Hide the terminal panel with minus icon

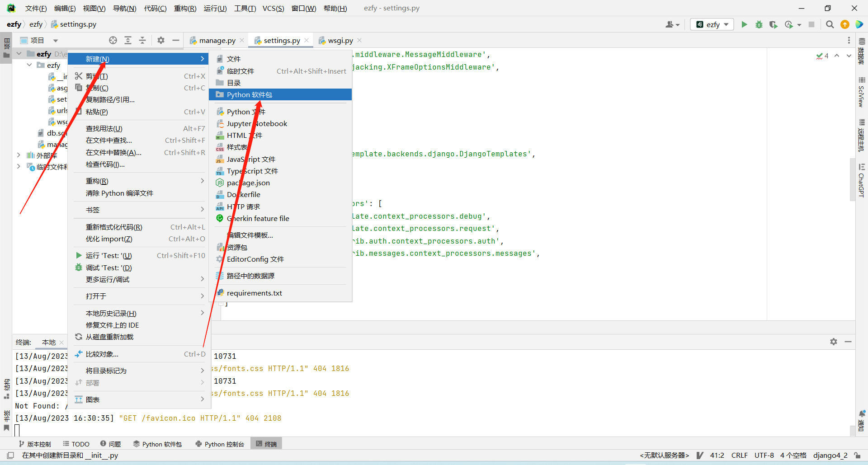coord(848,342)
